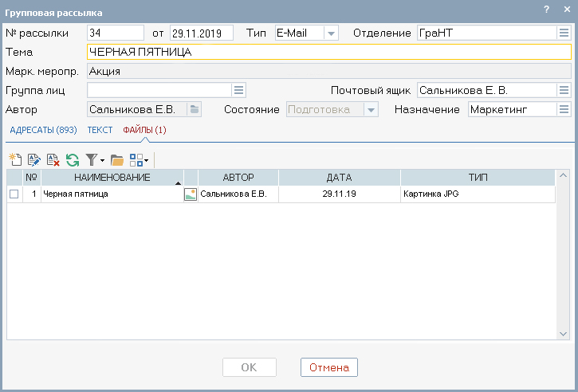Open the list icon next to Почтовый ящик
Image resolution: width=578 pixels, height=392 pixels.
click(564, 90)
